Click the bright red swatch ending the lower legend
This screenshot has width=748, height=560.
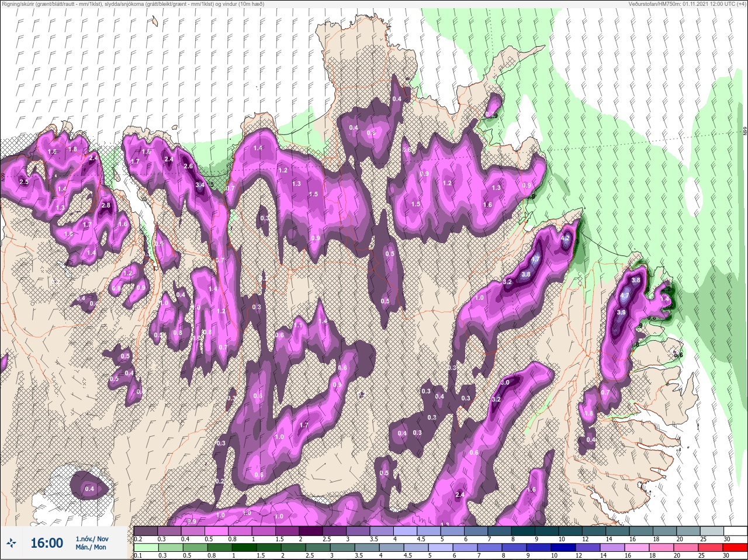[x=735, y=548]
